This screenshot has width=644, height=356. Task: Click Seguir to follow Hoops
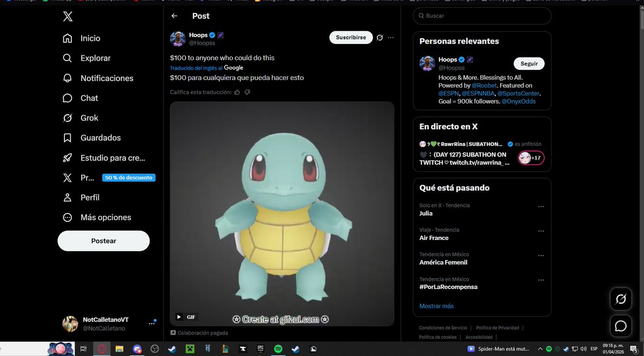click(529, 63)
